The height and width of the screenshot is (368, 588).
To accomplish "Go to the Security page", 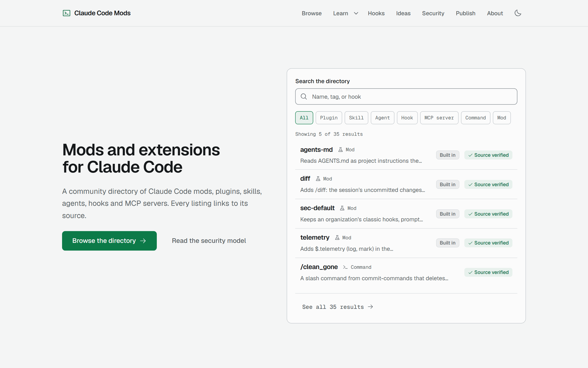I will [x=433, y=13].
